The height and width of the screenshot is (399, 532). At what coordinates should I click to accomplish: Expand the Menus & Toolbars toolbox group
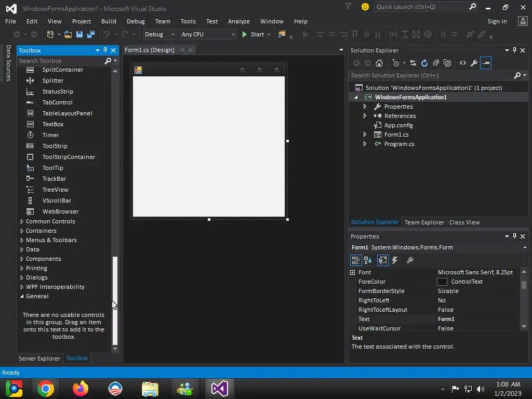point(22,240)
